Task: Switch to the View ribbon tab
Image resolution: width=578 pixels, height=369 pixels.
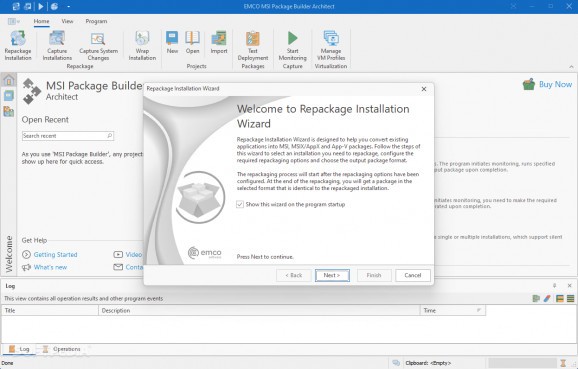Action: pyautogui.click(x=67, y=21)
